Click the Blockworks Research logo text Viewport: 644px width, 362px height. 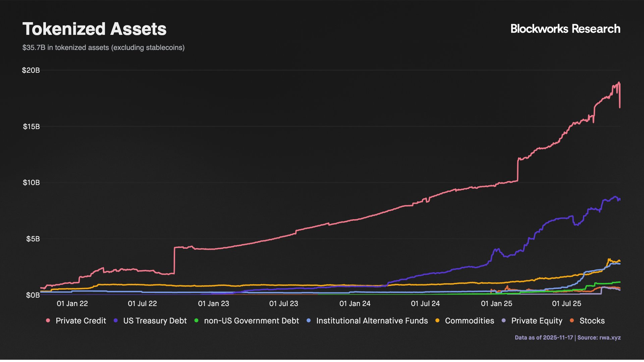click(565, 29)
